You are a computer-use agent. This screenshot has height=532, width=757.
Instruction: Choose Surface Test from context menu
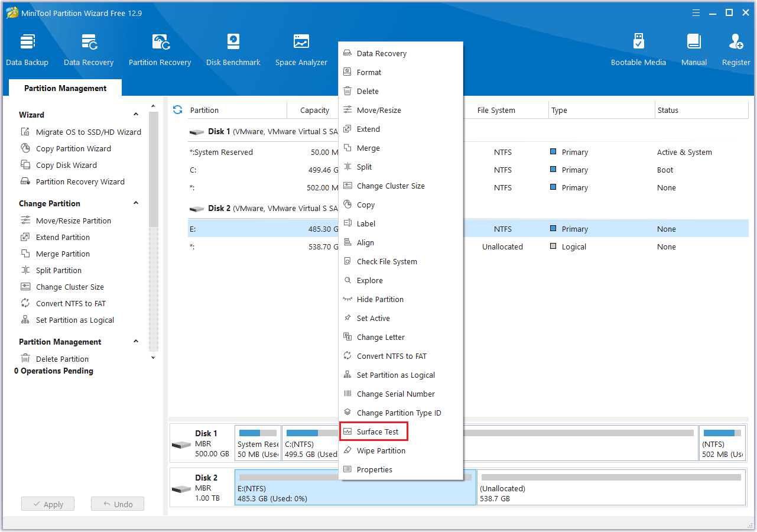[x=378, y=432]
